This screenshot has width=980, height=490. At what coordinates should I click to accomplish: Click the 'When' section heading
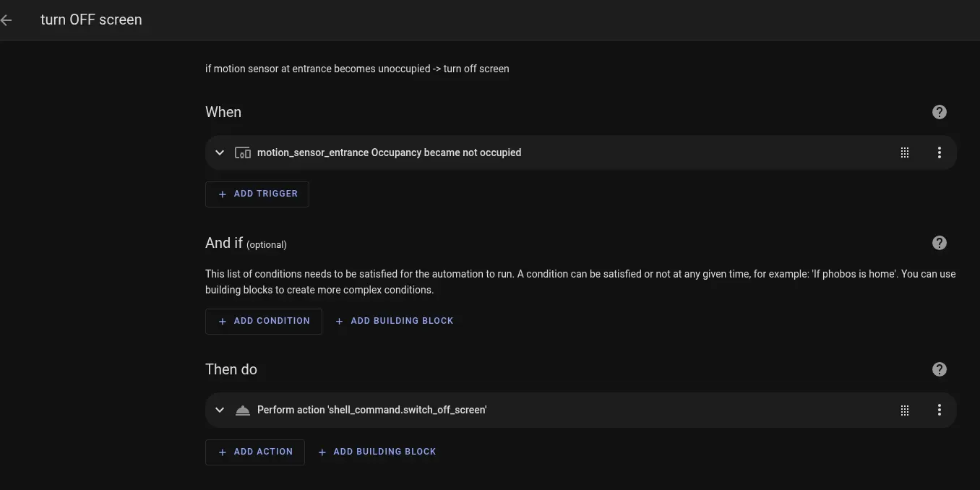click(223, 112)
